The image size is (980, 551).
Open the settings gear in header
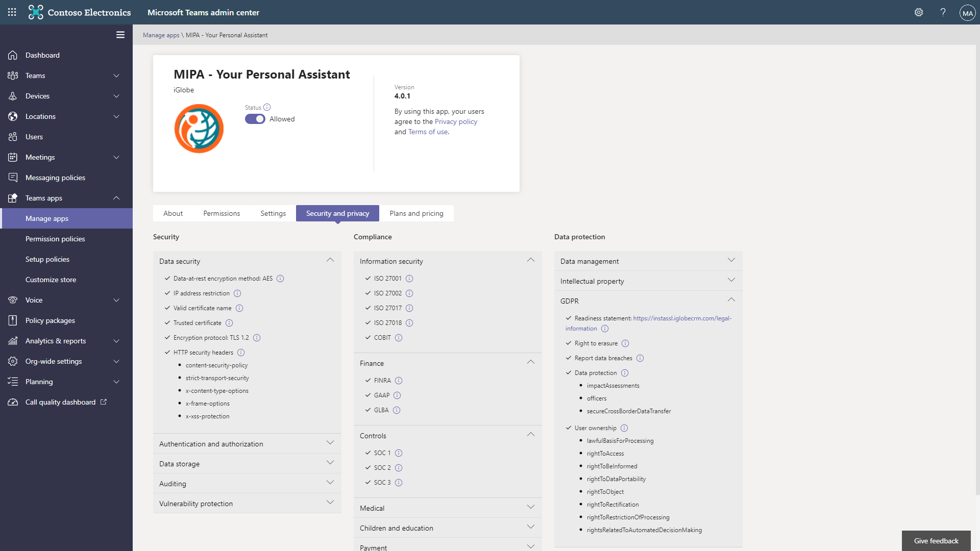tap(919, 12)
